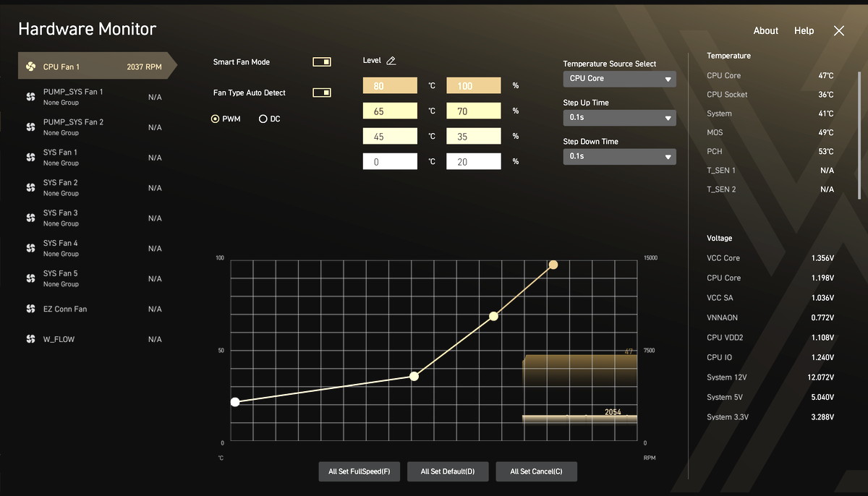Click the 80 °C temperature field

[390, 85]
